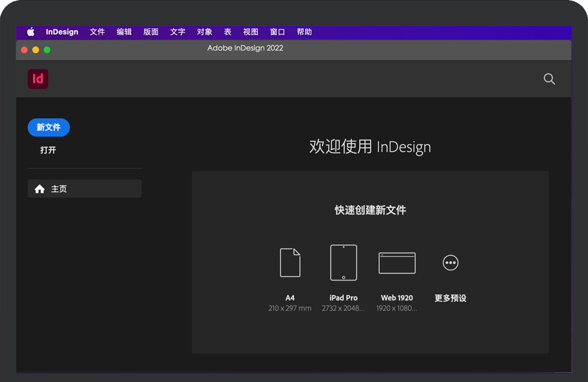Open the 视图 menu

click(250, 32)
